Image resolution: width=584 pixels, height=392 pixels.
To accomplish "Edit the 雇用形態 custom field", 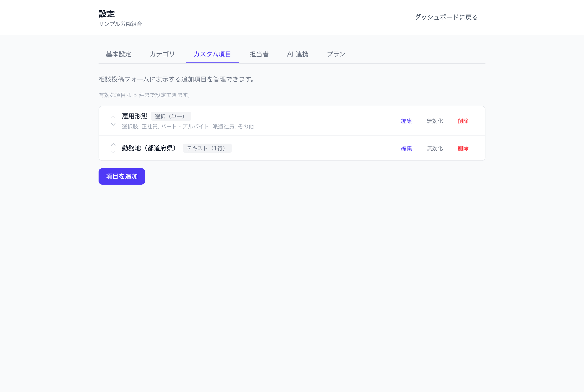I will 406,121.
